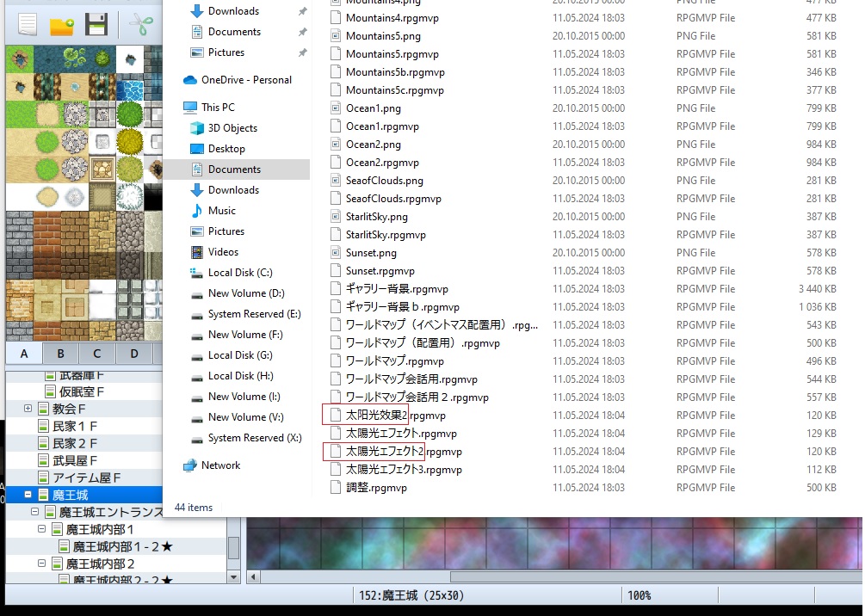
Task: Collapse the 魔王城内部1 tree node
Action: 42,529
